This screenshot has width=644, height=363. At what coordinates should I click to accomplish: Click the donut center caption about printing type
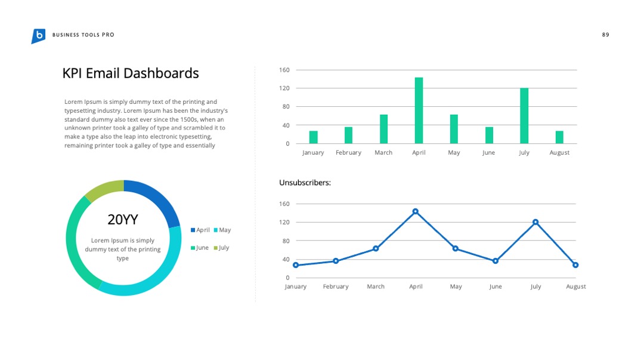[123, 249]
